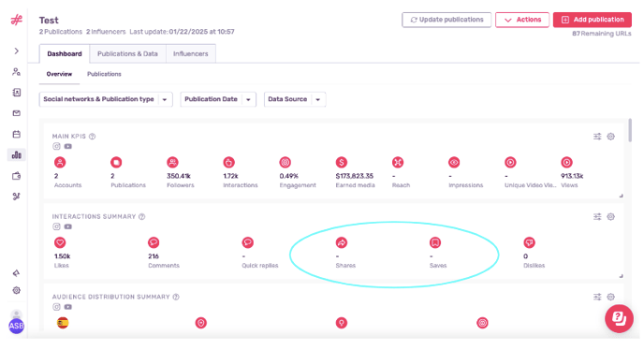Expand the sidebar with the chevron arrow
This screenshot has width=644, height=350.
coord(17,51)
